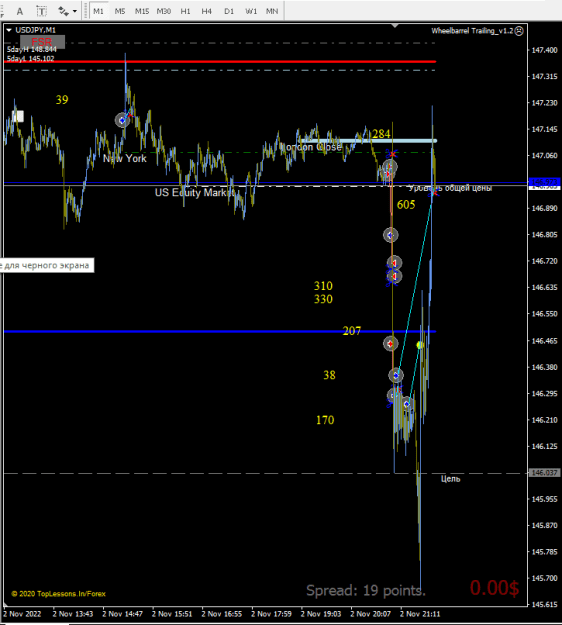This screenshot has width=562, height=625.
Task: Select the trade marker near 146.260
Action: click(407, 404)
